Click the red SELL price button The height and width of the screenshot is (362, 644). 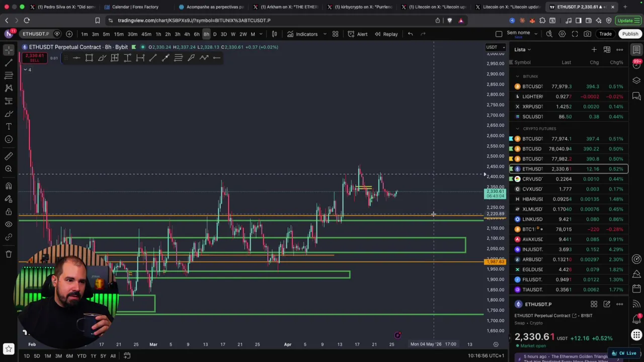34,58
